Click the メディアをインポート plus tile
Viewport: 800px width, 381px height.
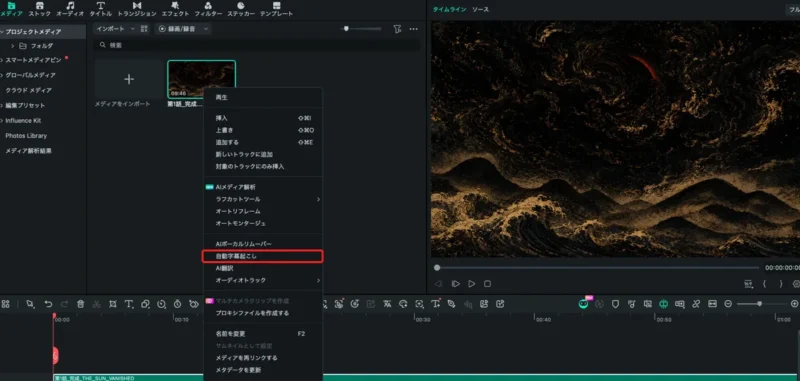click(x=129, y=79)
